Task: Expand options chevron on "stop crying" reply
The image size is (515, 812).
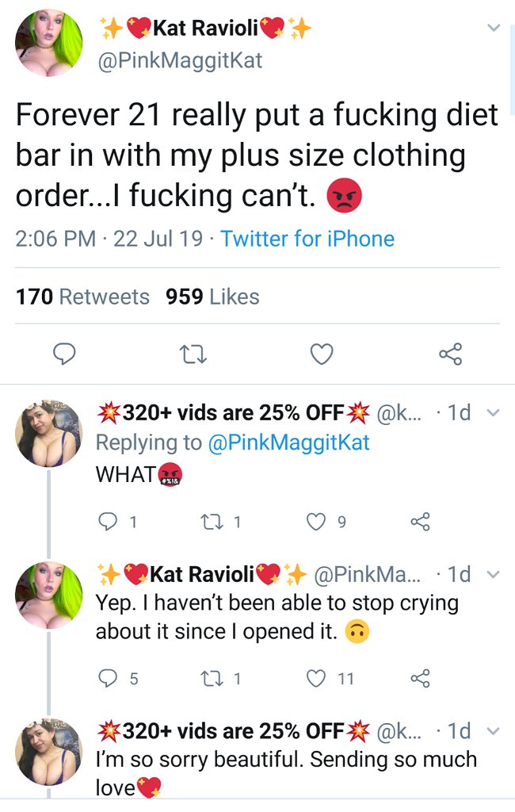Action: (x=493, y=573)
